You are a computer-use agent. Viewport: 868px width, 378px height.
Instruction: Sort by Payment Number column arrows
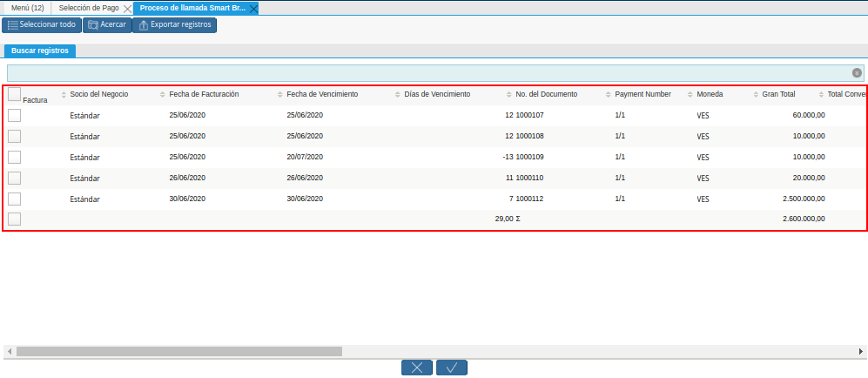pyautogui.click(x=609, y=95)
